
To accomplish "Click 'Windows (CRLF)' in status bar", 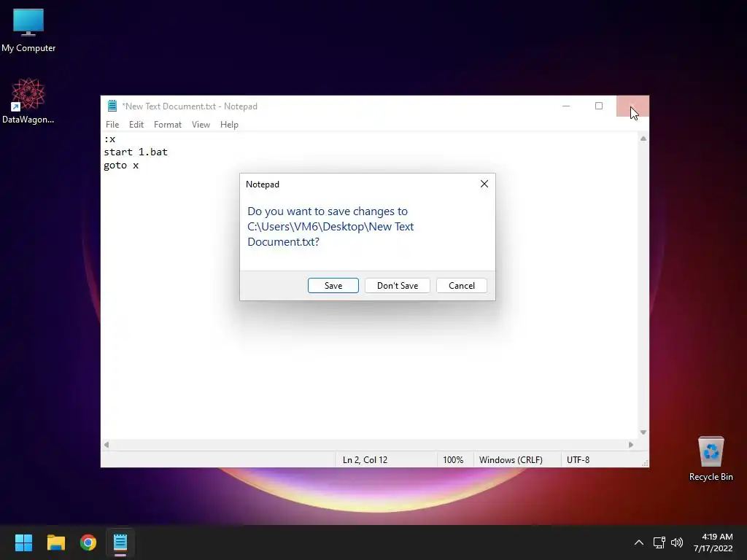I will 511,459.
